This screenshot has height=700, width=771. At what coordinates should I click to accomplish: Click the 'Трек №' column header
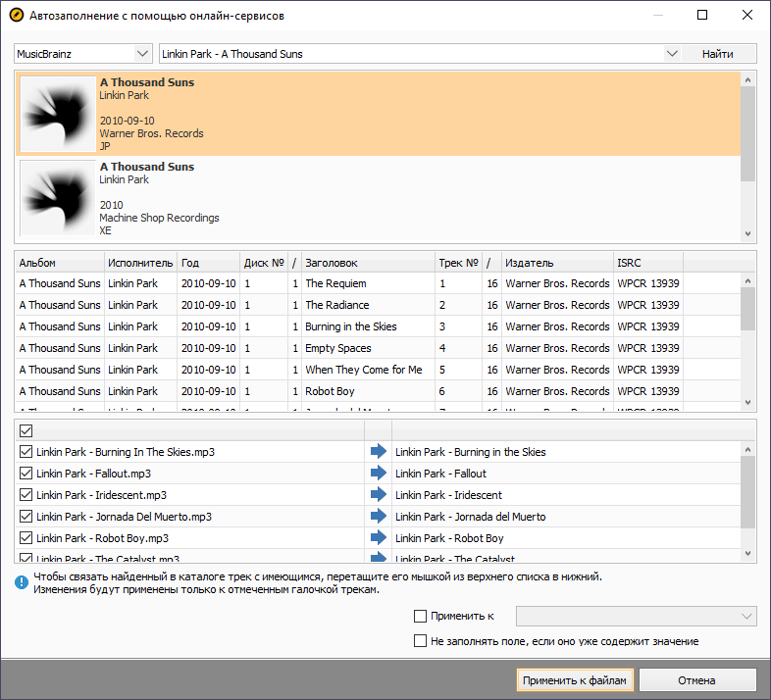tap(459, 263)
